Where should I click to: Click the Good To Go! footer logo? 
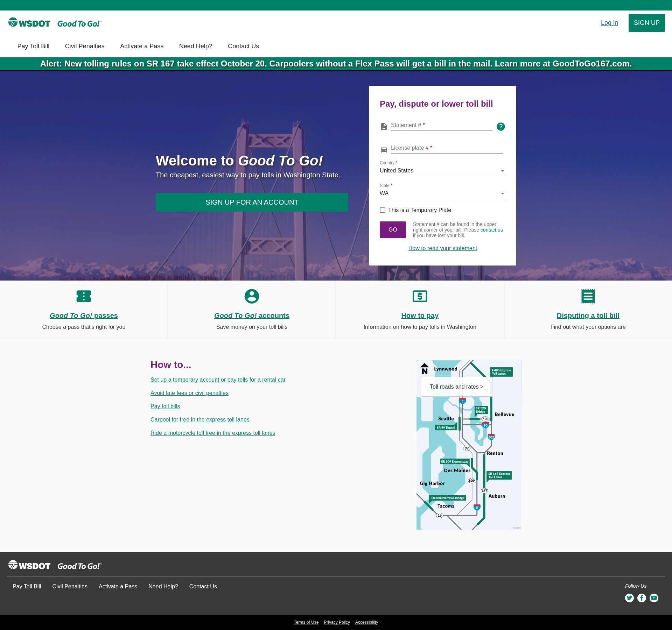(79, 566)
